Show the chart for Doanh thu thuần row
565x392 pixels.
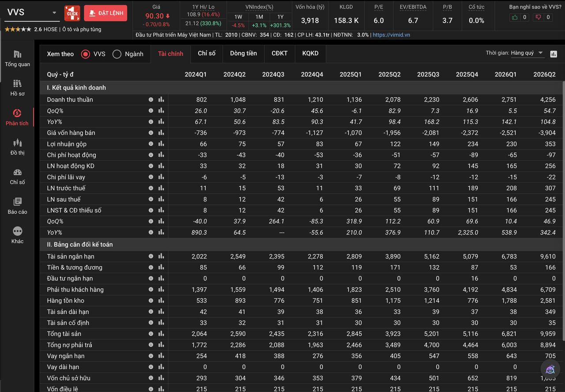click(x=161, y=100)
